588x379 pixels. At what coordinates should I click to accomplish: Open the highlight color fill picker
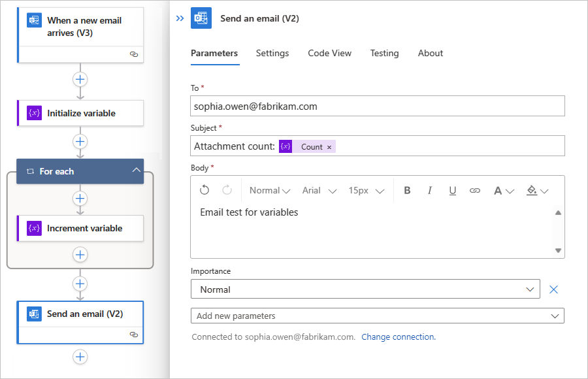point(536,190)
